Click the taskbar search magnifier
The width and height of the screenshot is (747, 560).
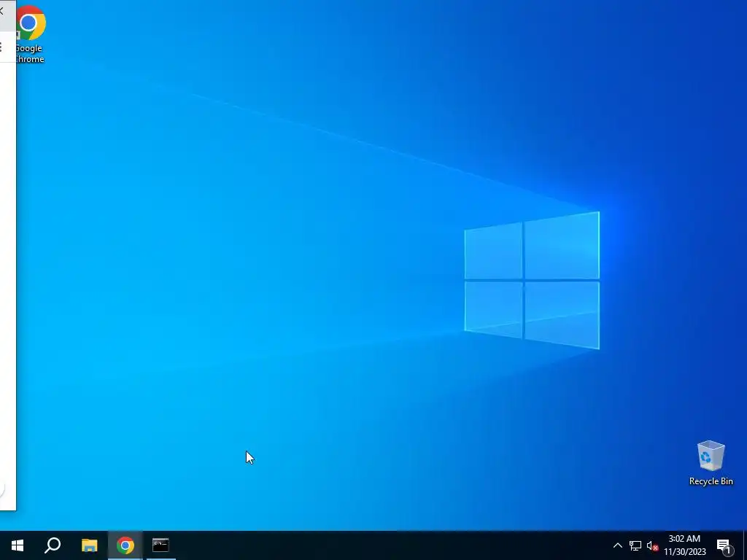click(53, 545)
